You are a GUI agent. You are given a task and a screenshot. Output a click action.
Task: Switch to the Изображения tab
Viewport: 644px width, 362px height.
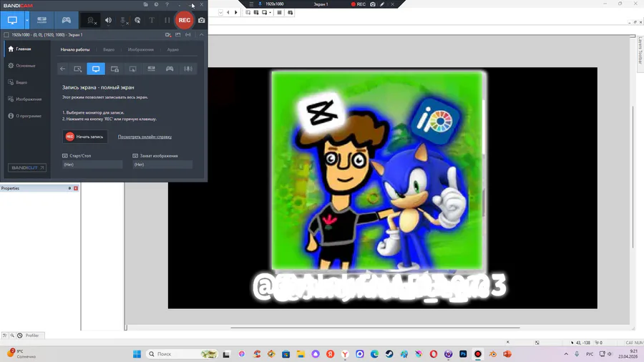click(x=141, y=49)
